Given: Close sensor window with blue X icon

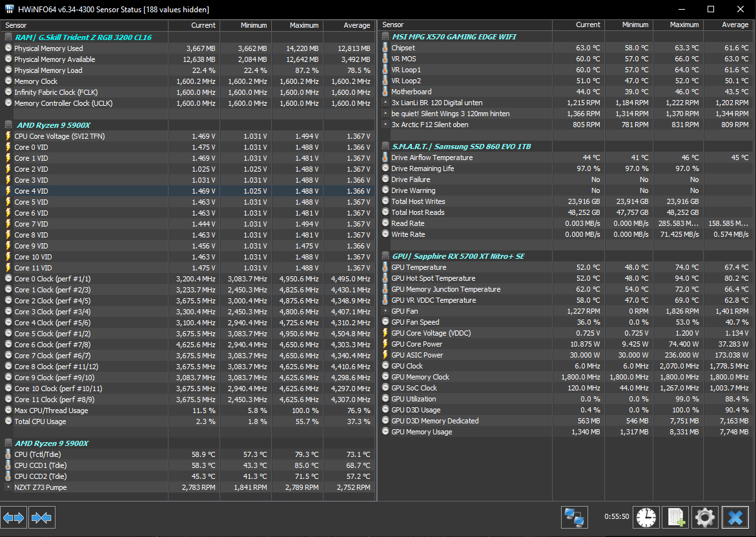Looking at the screenshot, I should click(735, 518).
